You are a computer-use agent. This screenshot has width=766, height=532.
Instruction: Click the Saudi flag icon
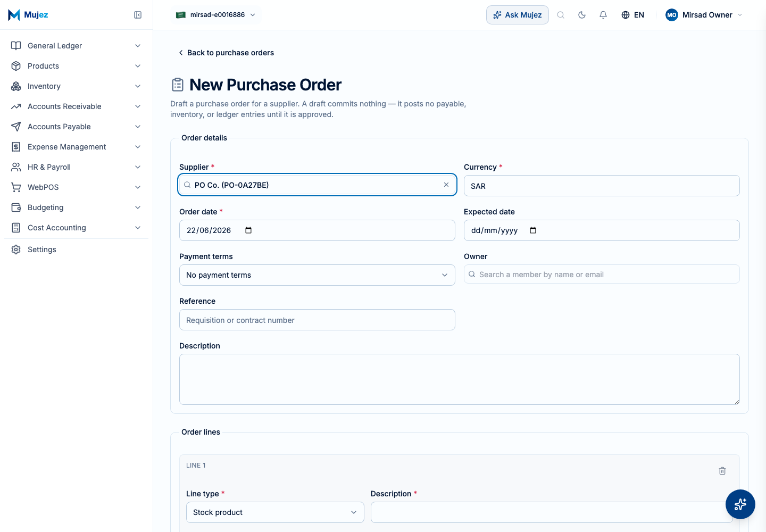181,15
